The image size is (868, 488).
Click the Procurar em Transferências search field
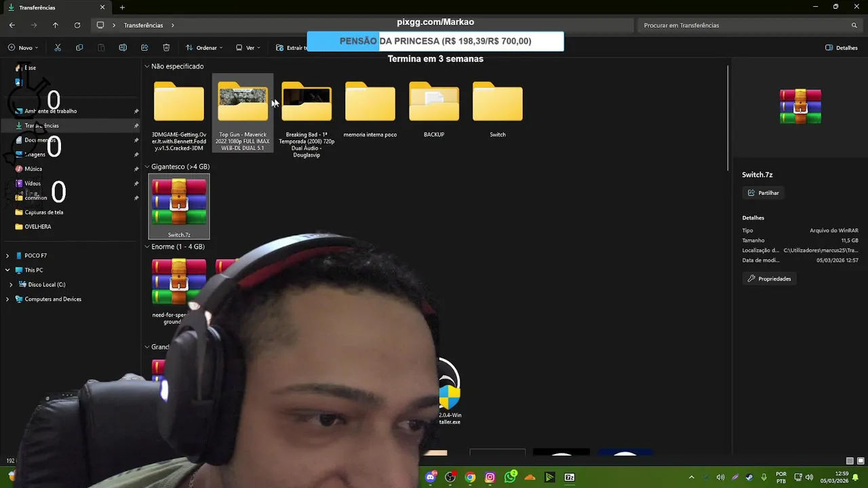click(749, 25)
